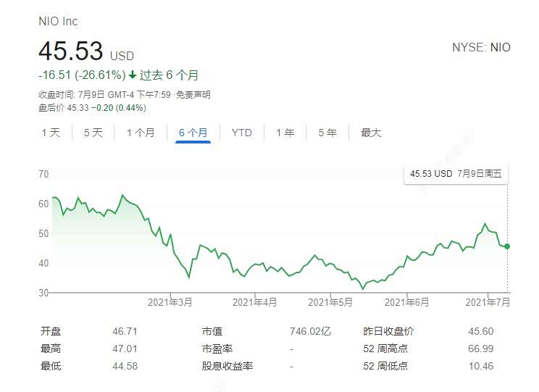Click the 30 y-axis label

coord(43,293)
